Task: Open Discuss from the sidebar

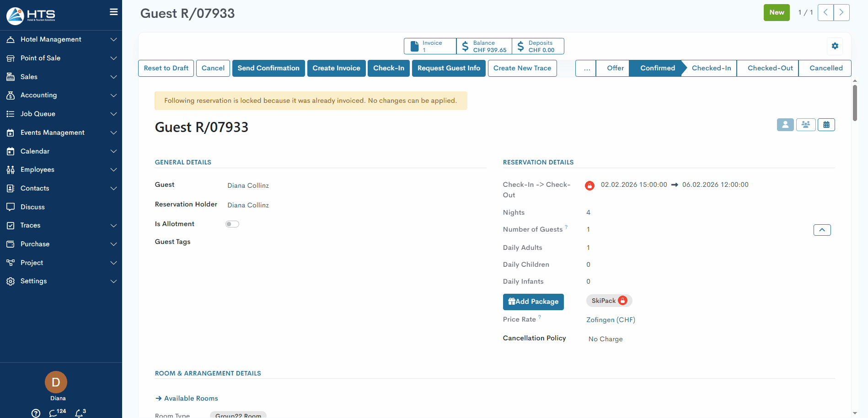Action: click(32, 207)
